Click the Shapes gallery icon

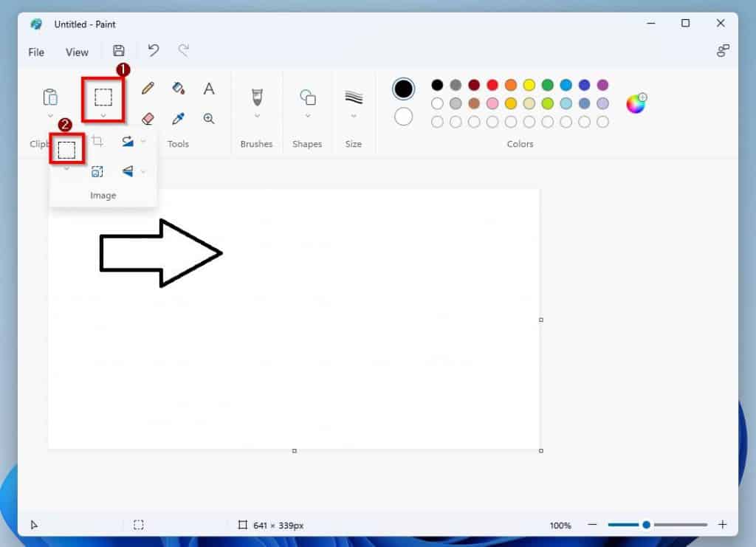(x=308, y=97)
